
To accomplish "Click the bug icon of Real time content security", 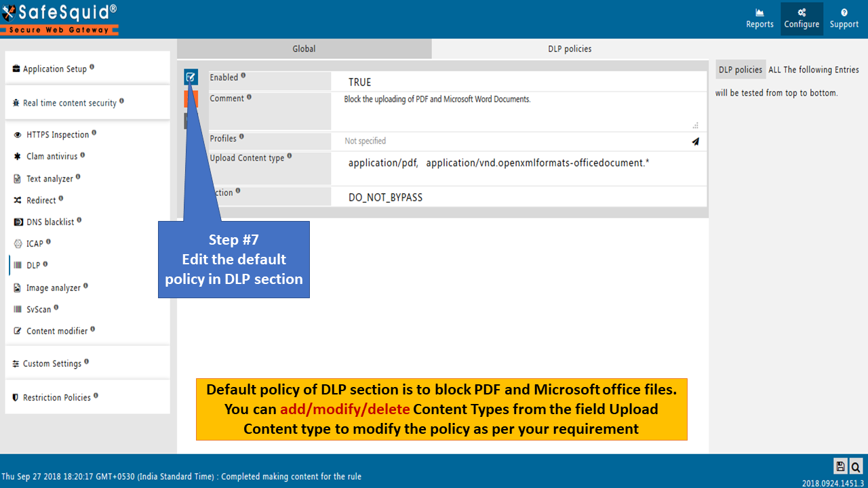I will tap(16, 103).
